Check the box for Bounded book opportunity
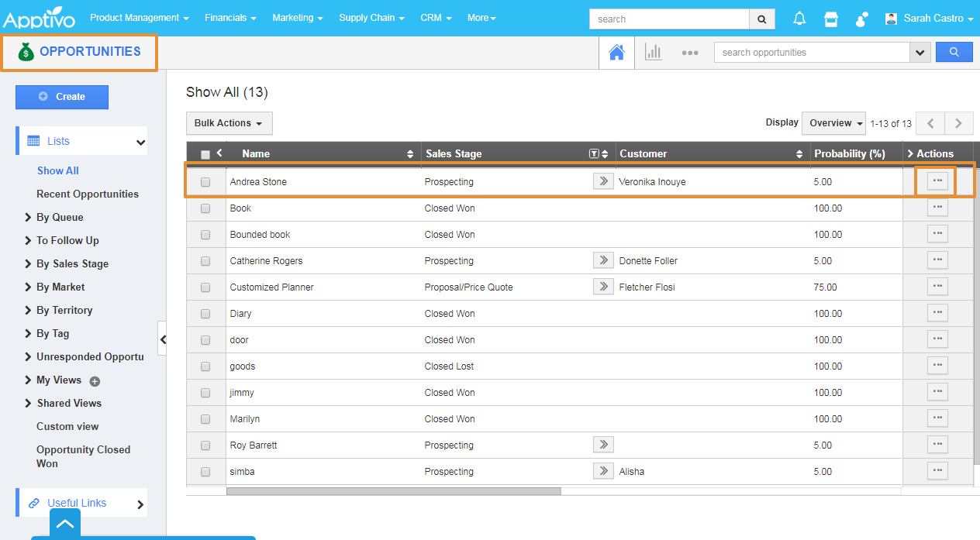 pos(205,235)
